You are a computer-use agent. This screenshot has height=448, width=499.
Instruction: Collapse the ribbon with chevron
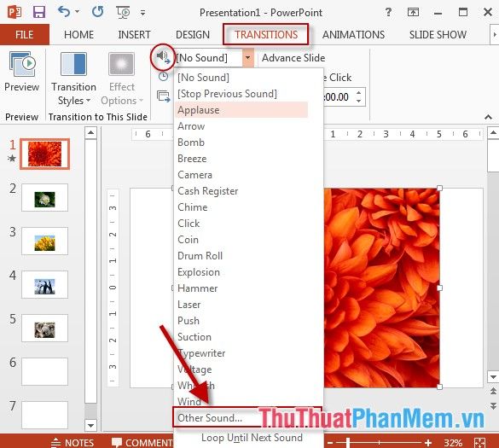point(488,117)
